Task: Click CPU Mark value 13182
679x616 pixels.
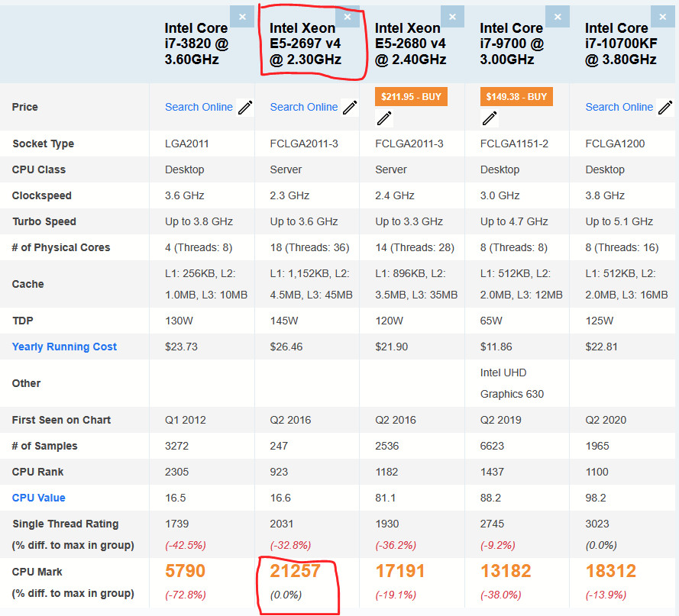Action: [506, 571]
